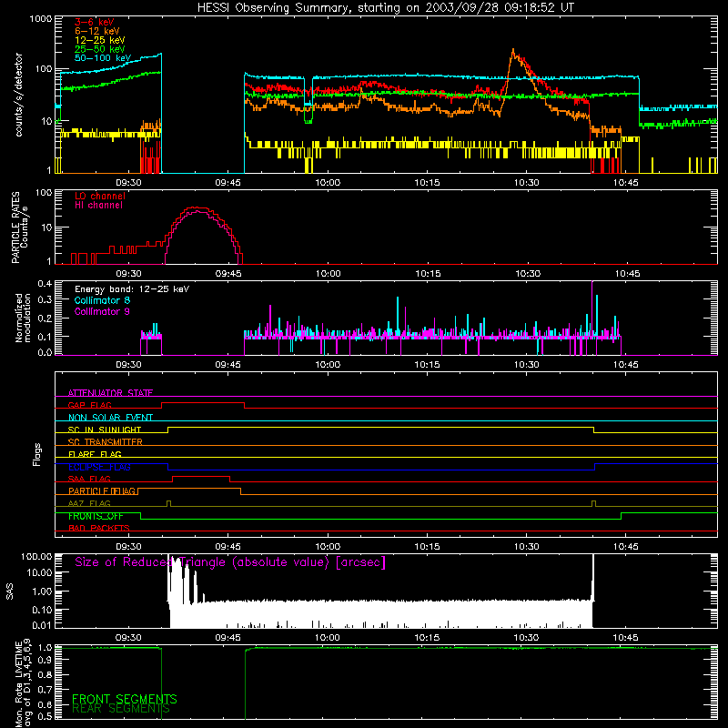Click the ATTENUATOR_STATE flag label
The image size is (728, 728).
pos(110,393)
